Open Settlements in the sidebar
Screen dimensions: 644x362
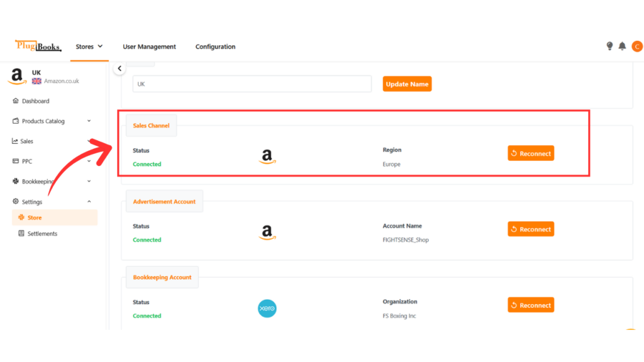pyautogui.click(x=42, y=234)
